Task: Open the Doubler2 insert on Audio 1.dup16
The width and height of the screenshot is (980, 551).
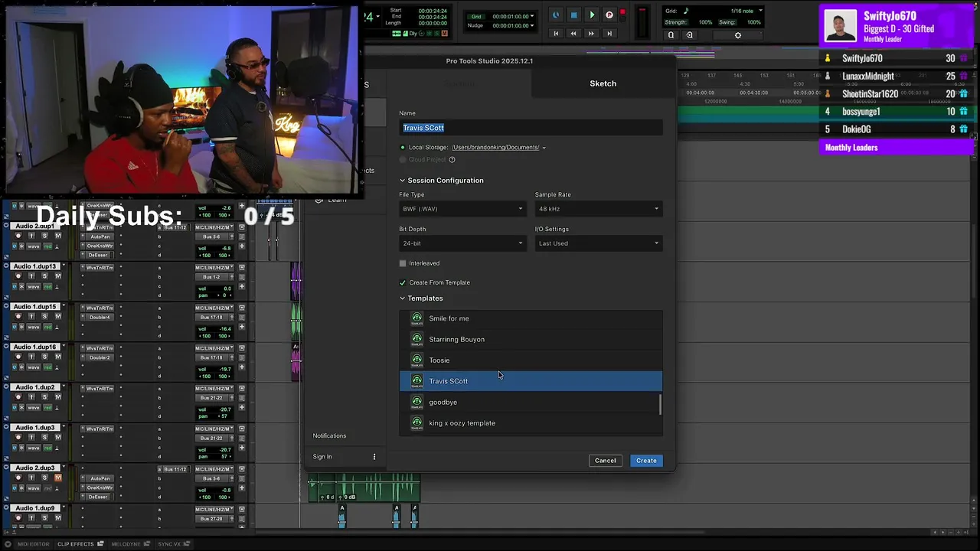Action: [100, 357]
